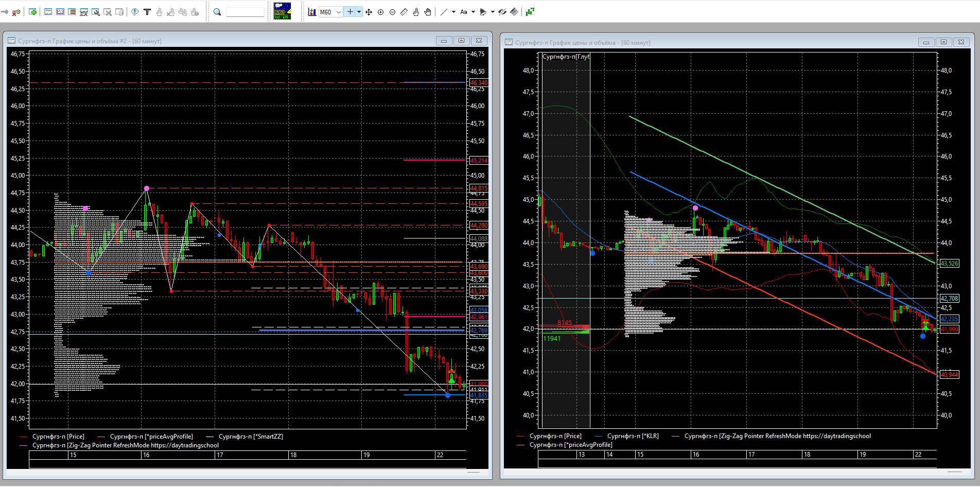The width and height of the screenshot is (980, 487).
Task: Expand the crosshair tool dropdown arrow
Action: (359, 12)
